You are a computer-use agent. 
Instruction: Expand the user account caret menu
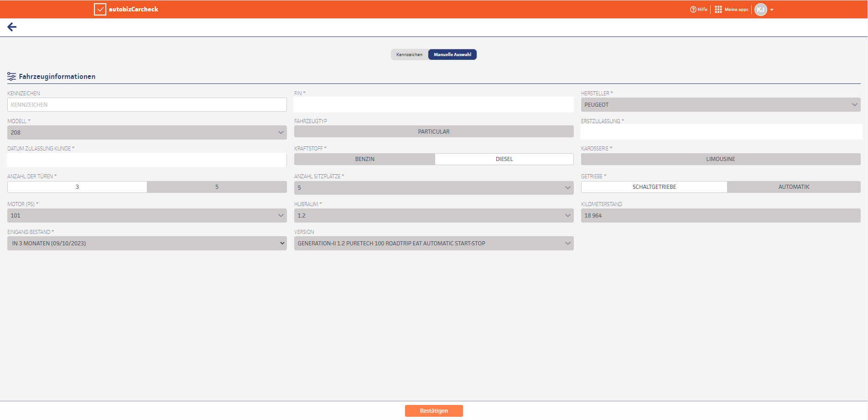tap(772, 10)
